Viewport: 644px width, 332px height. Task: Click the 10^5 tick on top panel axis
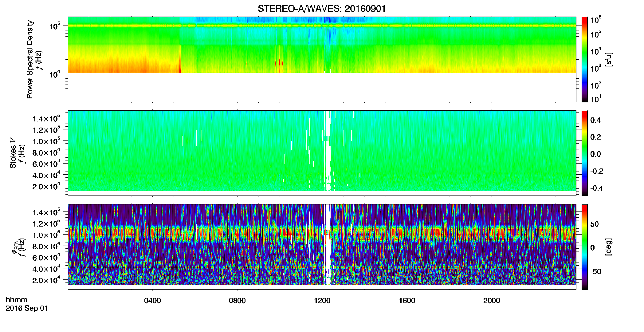(55, 26)
